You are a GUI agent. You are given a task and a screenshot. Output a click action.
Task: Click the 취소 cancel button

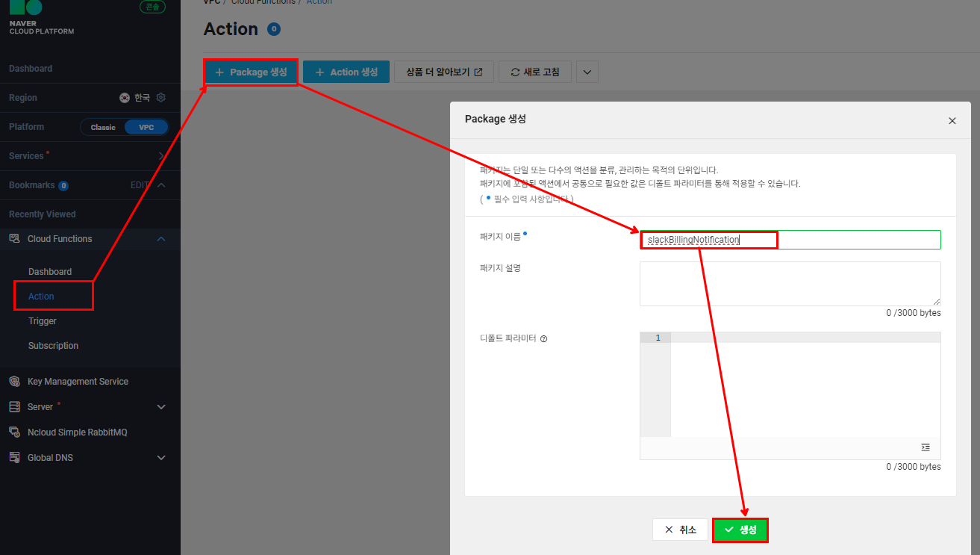coord(680,530)
